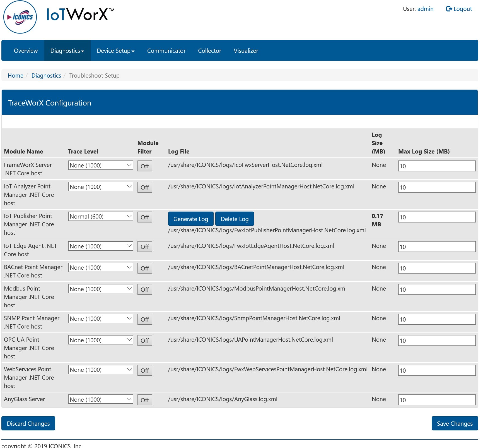This screenshot has width=483, height=448.
Task: Open the Diagnostics navigation dropdown
Action: 67,51
